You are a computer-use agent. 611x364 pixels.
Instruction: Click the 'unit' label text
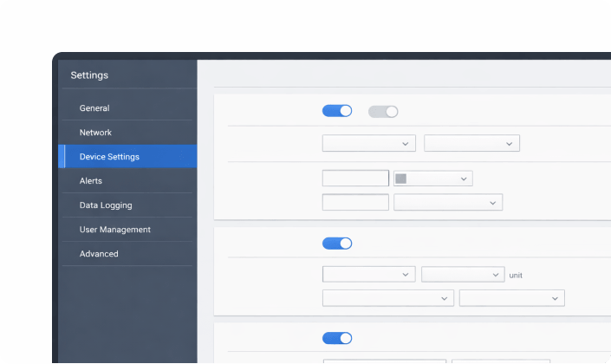pos(516,276)
